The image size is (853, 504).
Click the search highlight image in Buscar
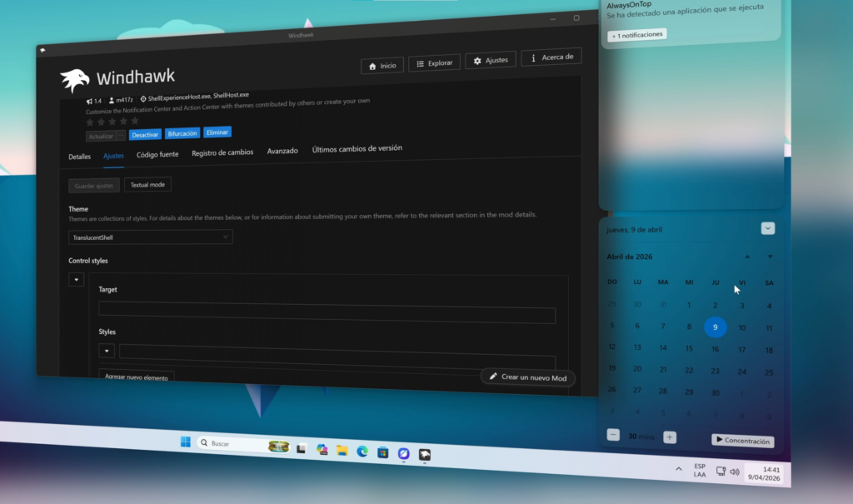pos(278,447)
